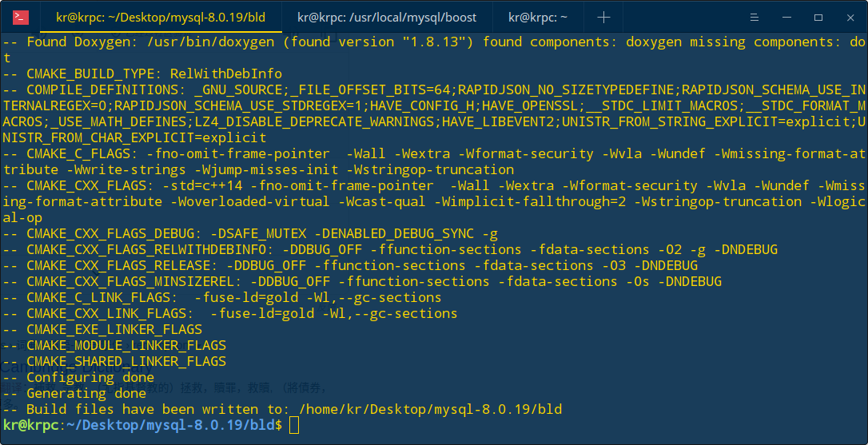Click the /home/kr/Desktop/mysql-8.0.19/bld output path
The height and width of the screenshot is (445, 868).
tap(430, 410)
